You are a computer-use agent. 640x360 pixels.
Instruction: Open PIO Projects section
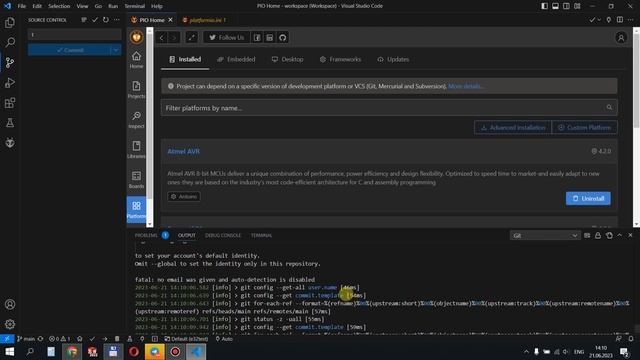(x=136, y=90)
